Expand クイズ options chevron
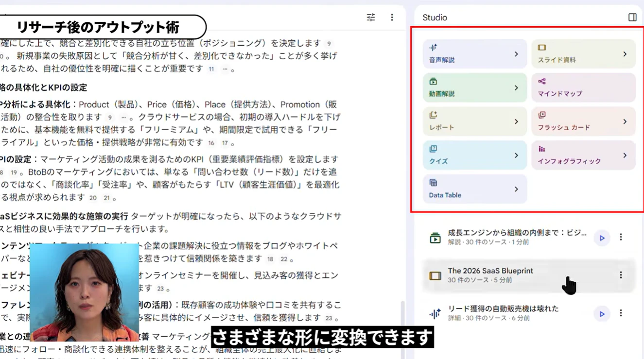Image resolution: width=644 pixels, height=359 pixels. 516,155
